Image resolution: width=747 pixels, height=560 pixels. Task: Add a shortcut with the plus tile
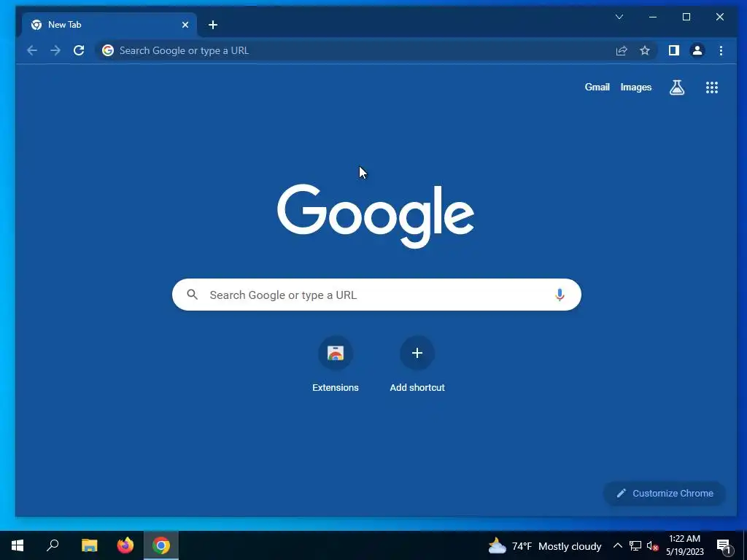[x=417, y=365]
